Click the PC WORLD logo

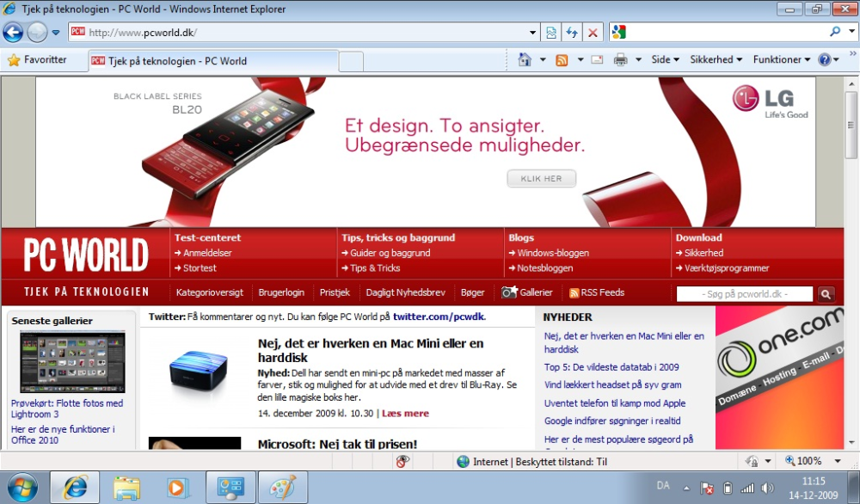click(x=85, y=255)
